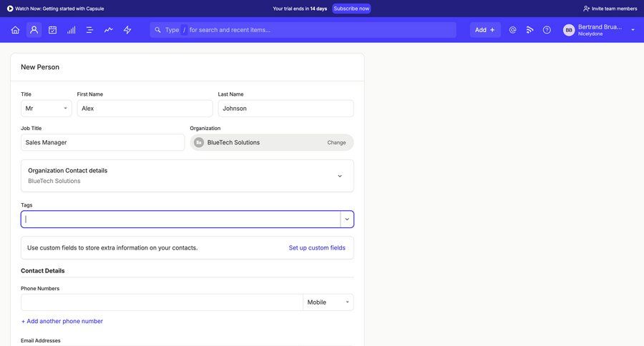Viewport: 644px width, 346px height.
Task: Expand Organization Contact details section
Action: [339, 176]
